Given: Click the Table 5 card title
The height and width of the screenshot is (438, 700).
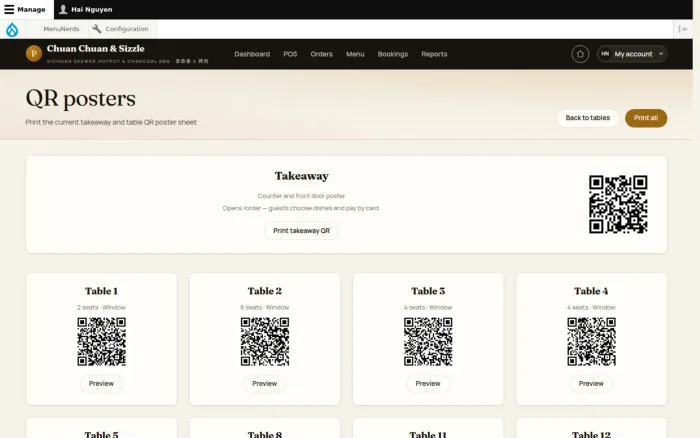Looking at the screenshot, I should (x=101, y=434).
